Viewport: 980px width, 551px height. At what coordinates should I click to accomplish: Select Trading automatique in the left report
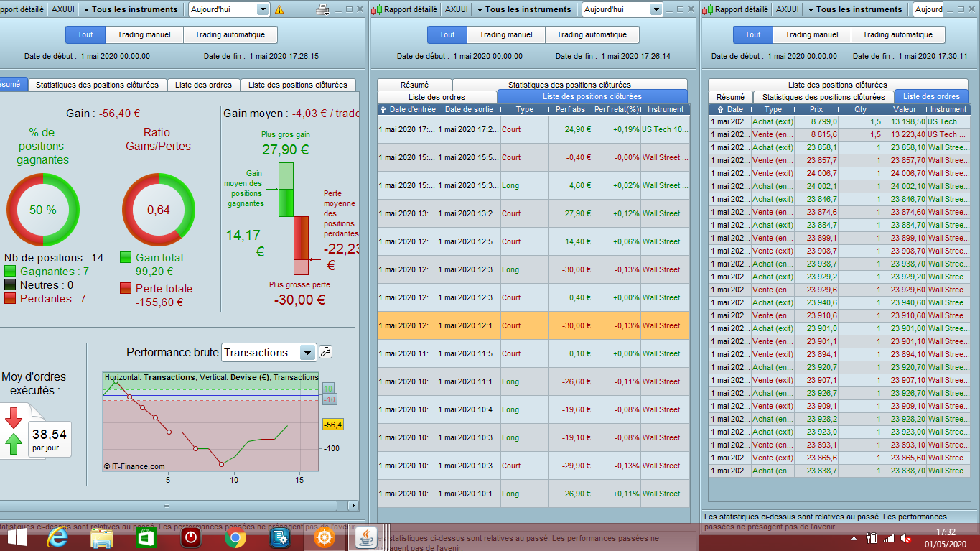(230, 34)
